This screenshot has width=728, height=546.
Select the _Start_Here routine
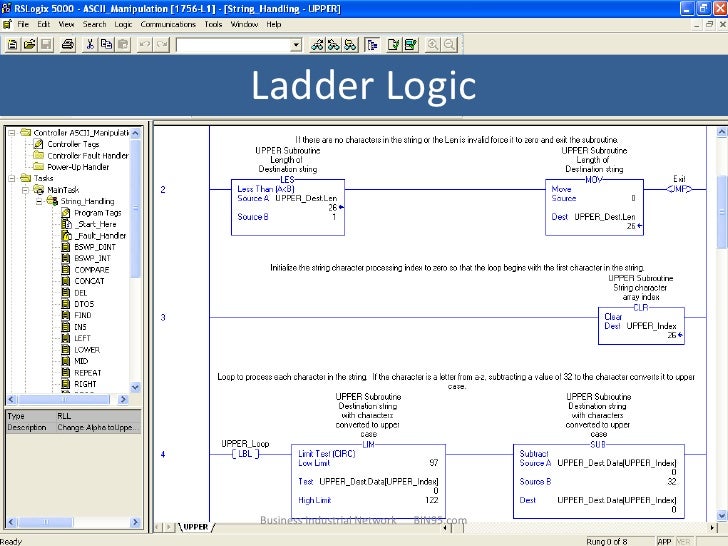click(x=96, y=224)
